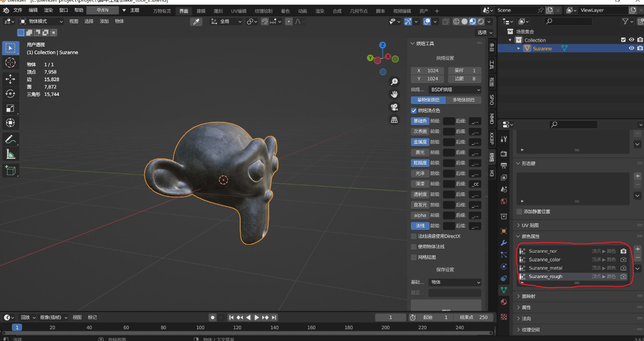The width and height of the screenshot is (644, 341).
Task: Click the eyedropper icon in viewport header
Action: click(x=196, y=21)
